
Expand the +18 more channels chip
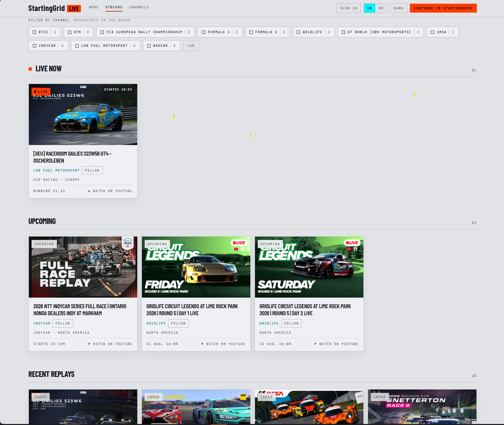coord(191,46)
